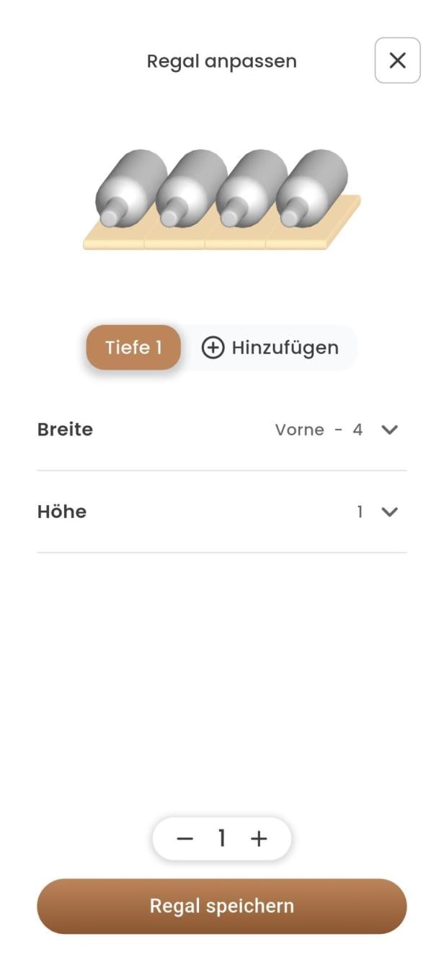The height and width of the screenshot is (980, 444).
Task: Increase quantity with the plus icon
Action: pos(259,839)
